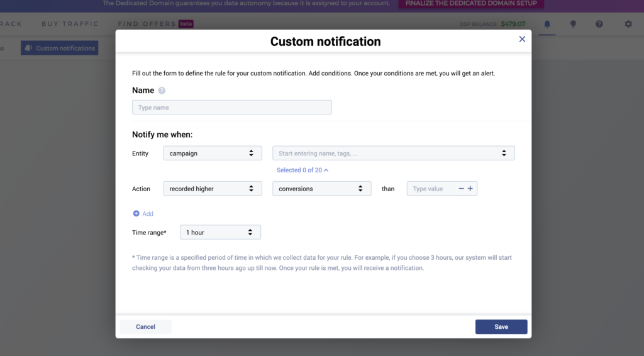Close the Custom notification dialog
The image size is (644, 356).
pyautogui.click(x=522, y=39)
